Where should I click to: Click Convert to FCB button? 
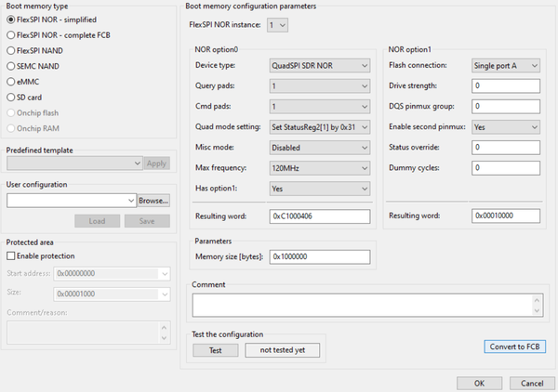515,346
